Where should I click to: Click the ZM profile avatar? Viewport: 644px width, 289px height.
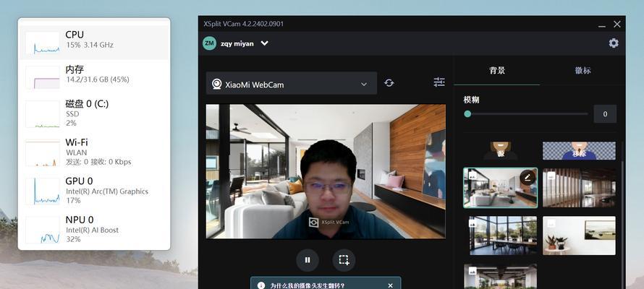tap(209, 43)
